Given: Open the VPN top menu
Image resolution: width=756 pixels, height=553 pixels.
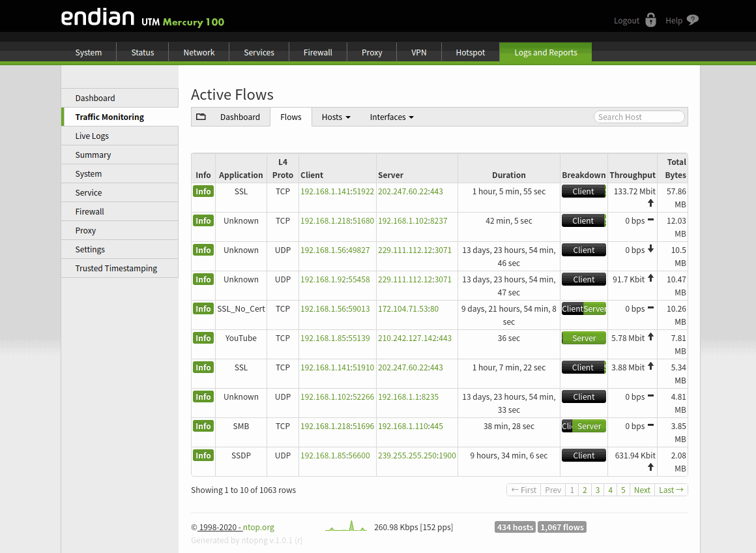Looking at the screenshot, I should pos(419,53).
